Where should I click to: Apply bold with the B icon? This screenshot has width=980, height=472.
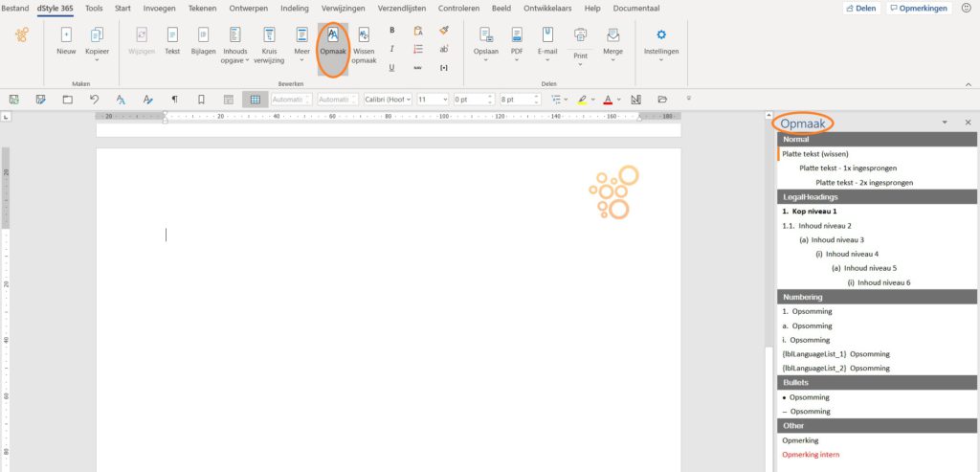pyautogui.click(x=391, y=30)
